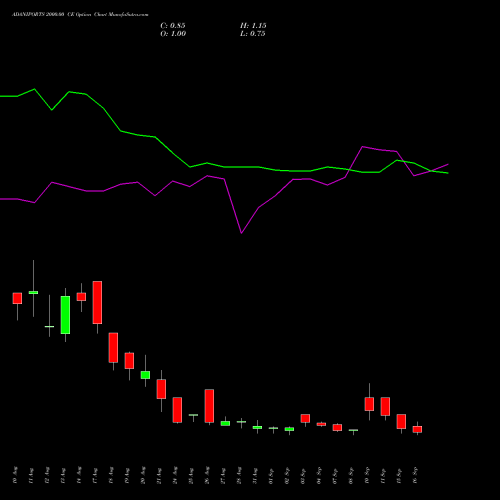Screen dimensions: 500x500
Task: Click the 24 Aug date label
Action: [x=175, y=475]
